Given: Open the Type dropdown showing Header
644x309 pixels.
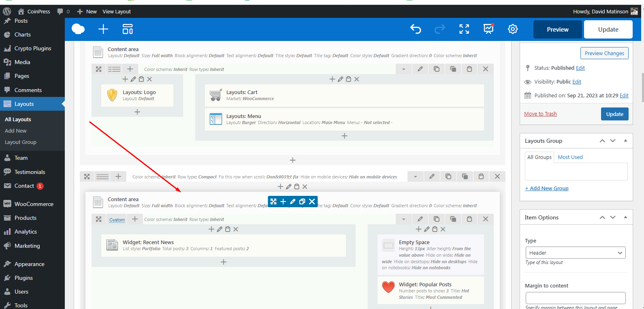Looking at the screenshot, I should pyautogui.click(x=575, y=253).
